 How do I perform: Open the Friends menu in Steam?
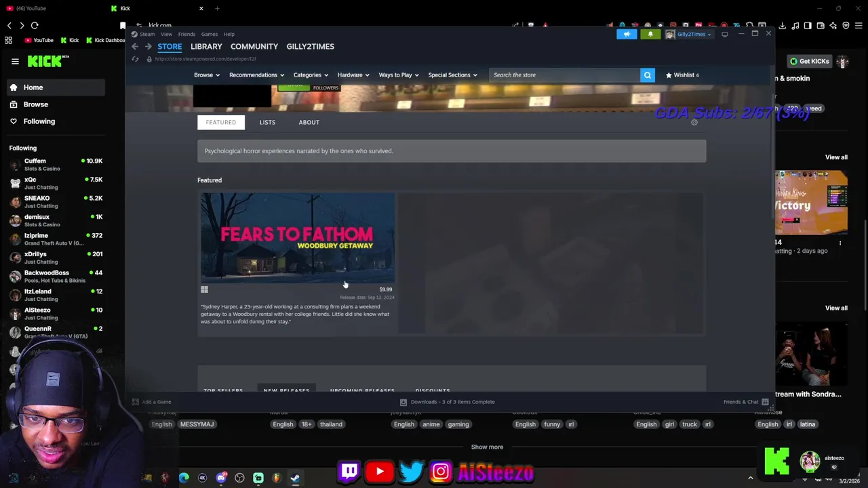tap(186, 34)
